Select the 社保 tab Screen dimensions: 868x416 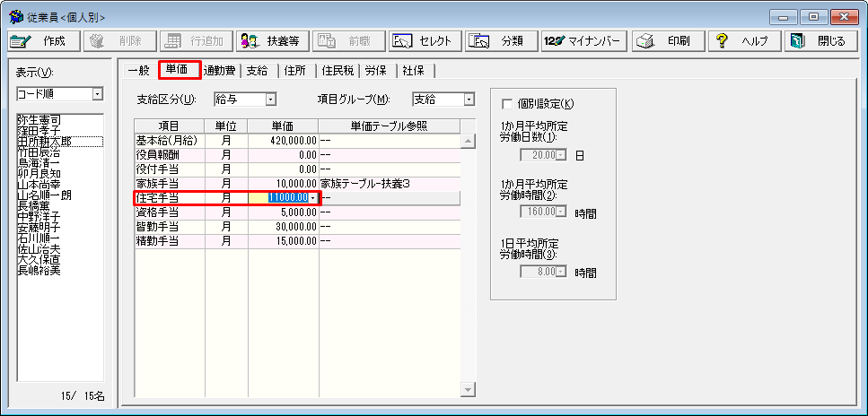pyautogui.click(x=414, y=70)
